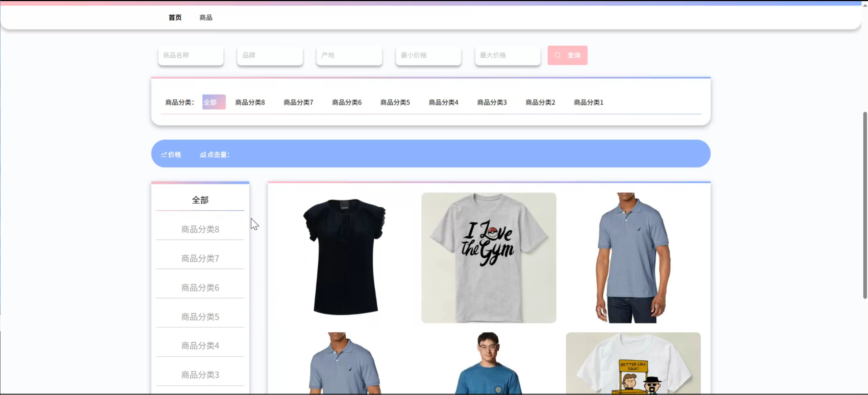Open the blue pocket tee product
Image resolution: width=868 pixels, height=395 pixels.
pyautogui.click(x=489, y=363)
